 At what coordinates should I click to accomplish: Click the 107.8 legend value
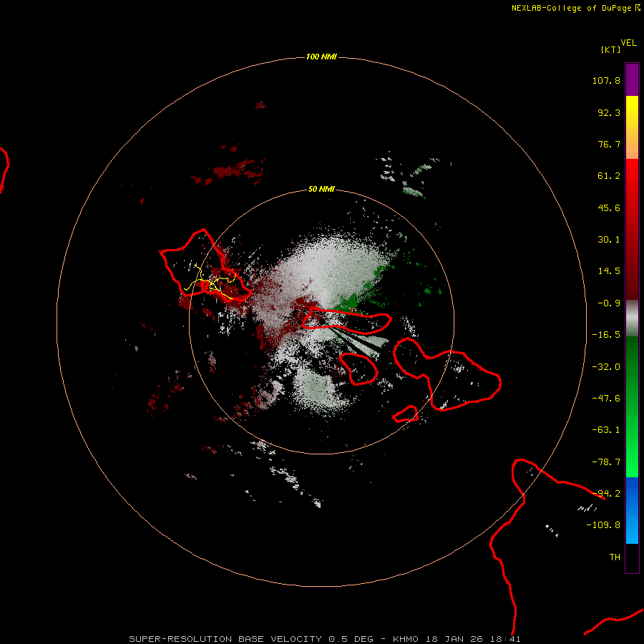[x=606, y=80]
